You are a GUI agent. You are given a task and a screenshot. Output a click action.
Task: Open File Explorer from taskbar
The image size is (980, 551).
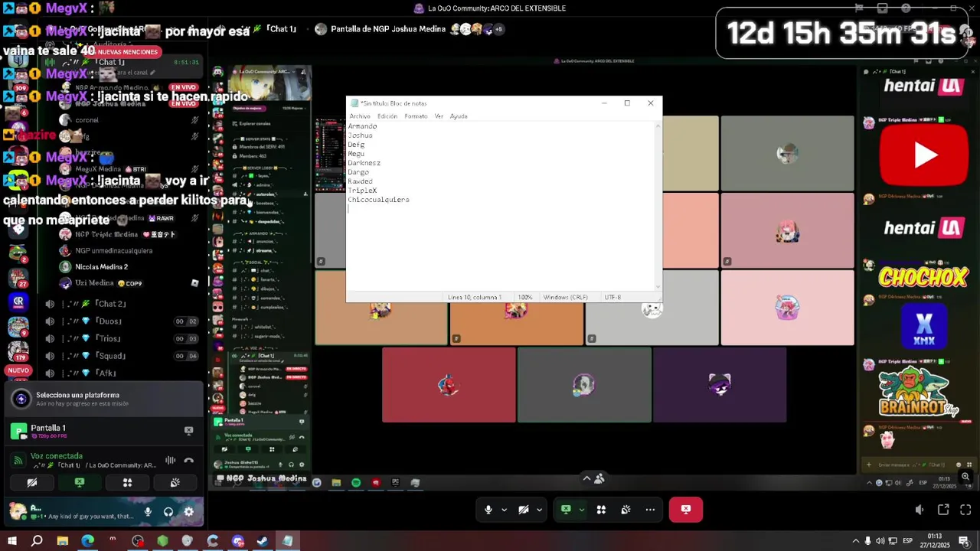pos(62,541)
